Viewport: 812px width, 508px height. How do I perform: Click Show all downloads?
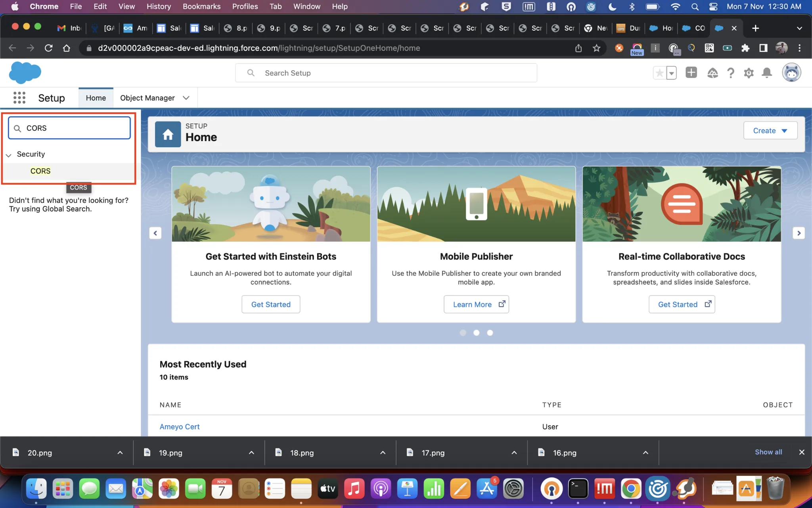point(768,452)
